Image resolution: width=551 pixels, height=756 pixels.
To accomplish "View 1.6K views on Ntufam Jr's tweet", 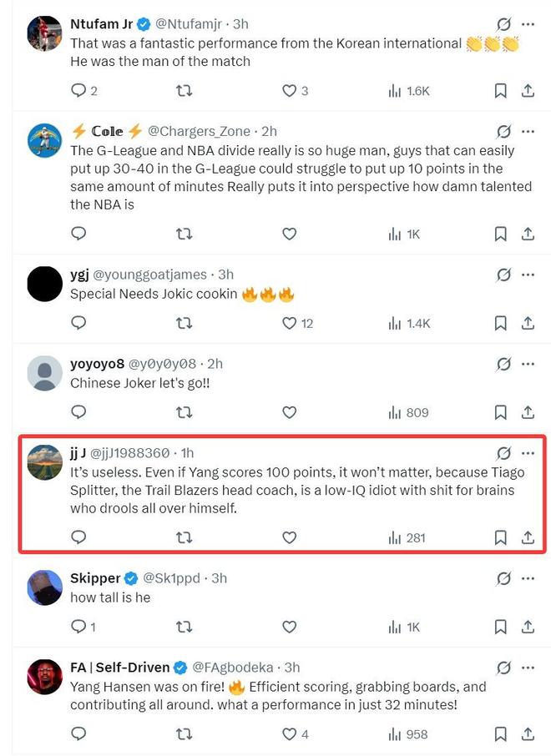I will click(408, 91).
